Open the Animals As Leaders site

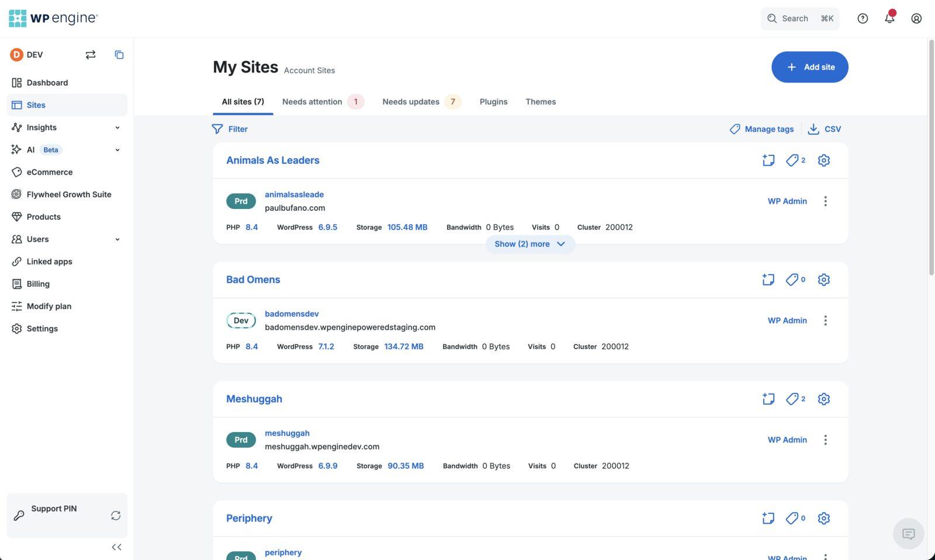(x=273, y=161)
